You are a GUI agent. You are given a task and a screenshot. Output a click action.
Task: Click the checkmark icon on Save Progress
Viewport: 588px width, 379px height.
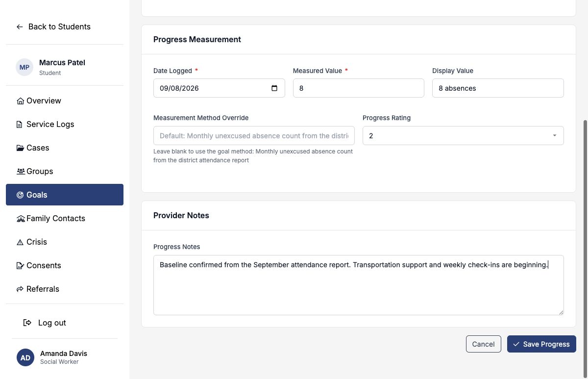(x=516, y=344)
